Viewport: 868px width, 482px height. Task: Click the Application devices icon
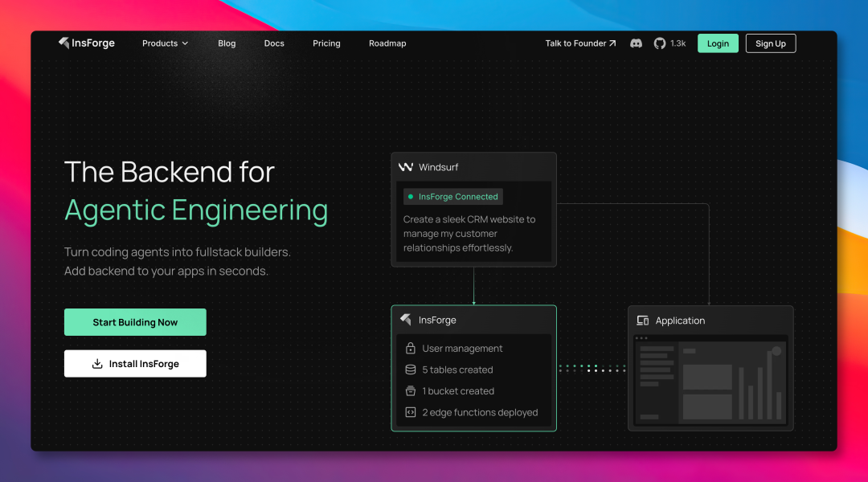pos(643,321)
